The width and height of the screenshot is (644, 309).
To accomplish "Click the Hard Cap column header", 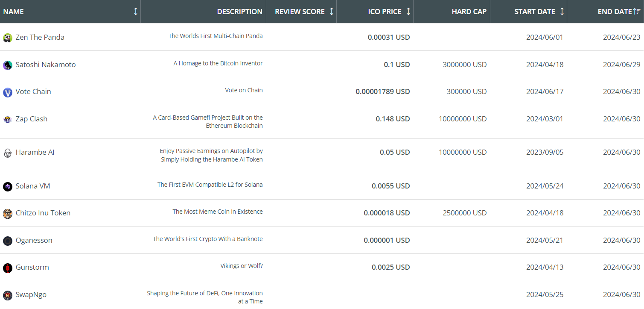I will [469, 12].
